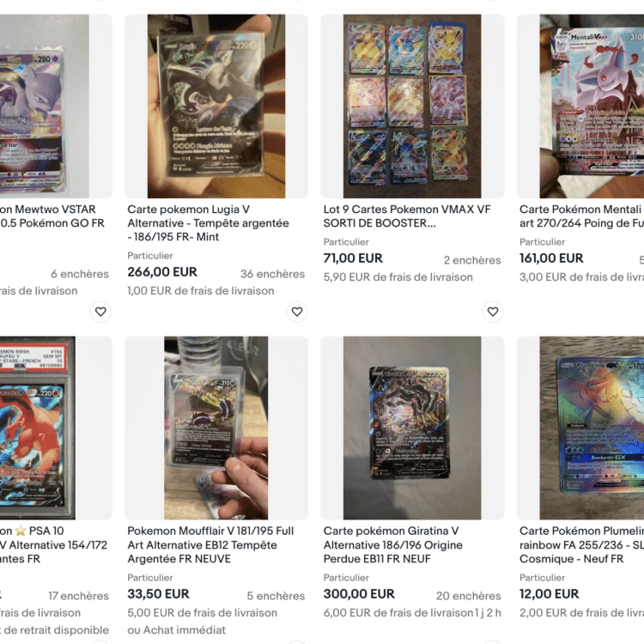Open PSA 10 Alternative 154/172 listing title
Screen dimensions: 644x644
pos(53,544)
